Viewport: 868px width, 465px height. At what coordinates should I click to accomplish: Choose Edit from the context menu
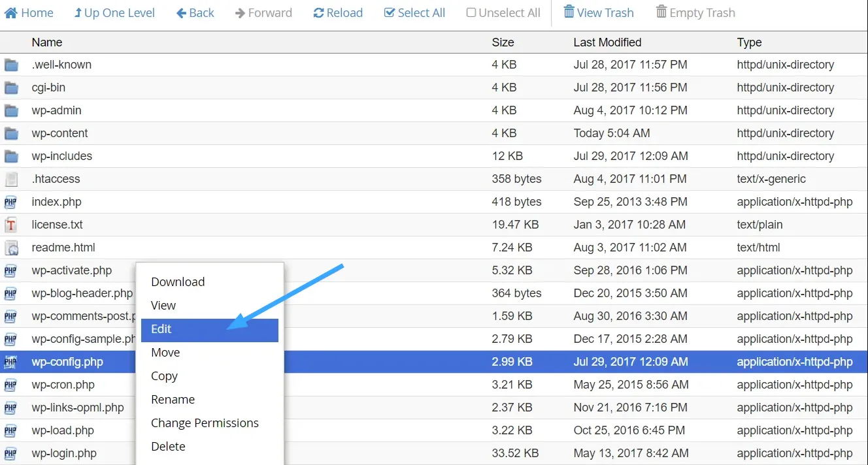[x=161, y=329]
